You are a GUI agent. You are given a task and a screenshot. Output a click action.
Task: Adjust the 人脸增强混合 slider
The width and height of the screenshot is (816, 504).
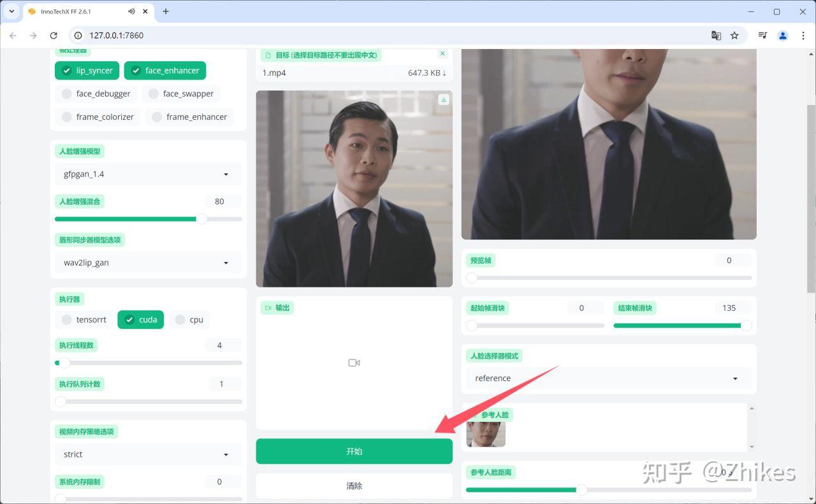(x=148, y=219)
